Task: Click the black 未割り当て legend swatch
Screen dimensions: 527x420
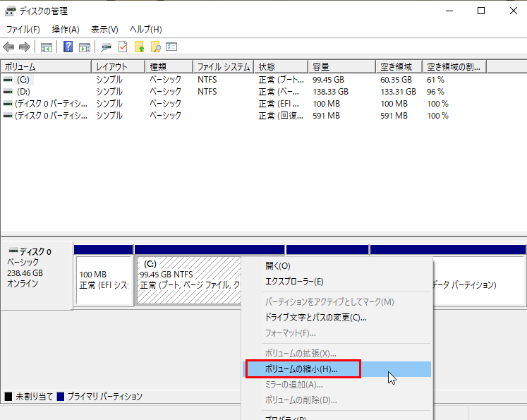Action: click(x=8, y=397)
